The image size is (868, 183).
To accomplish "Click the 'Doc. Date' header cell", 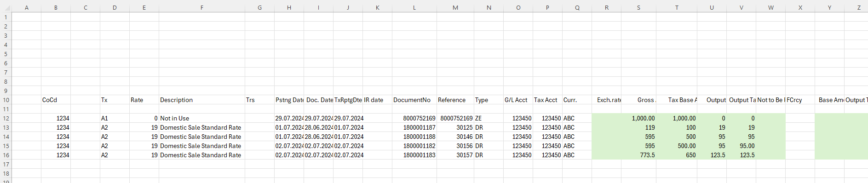I will coord(319,100).
